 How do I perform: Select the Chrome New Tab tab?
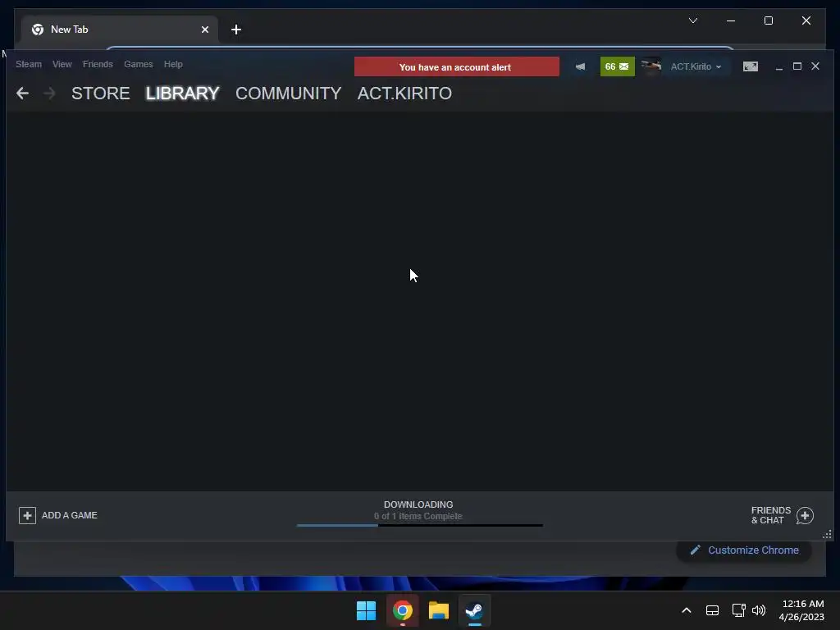[x=119, y=30]
